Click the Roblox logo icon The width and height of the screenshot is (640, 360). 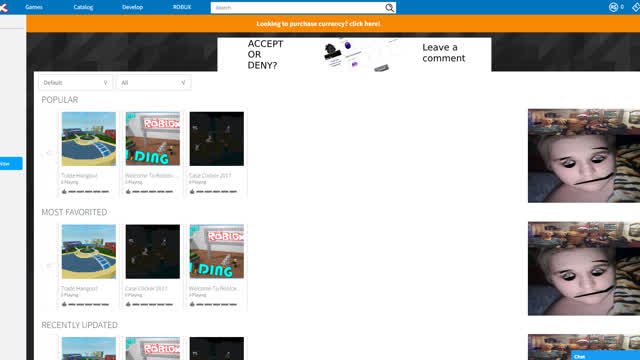pos(3,7)
